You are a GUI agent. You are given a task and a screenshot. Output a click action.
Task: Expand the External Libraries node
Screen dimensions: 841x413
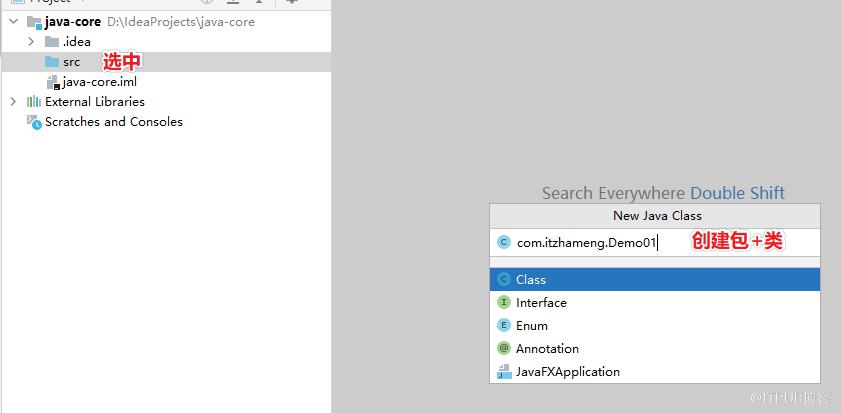click(x=13, y=101)
